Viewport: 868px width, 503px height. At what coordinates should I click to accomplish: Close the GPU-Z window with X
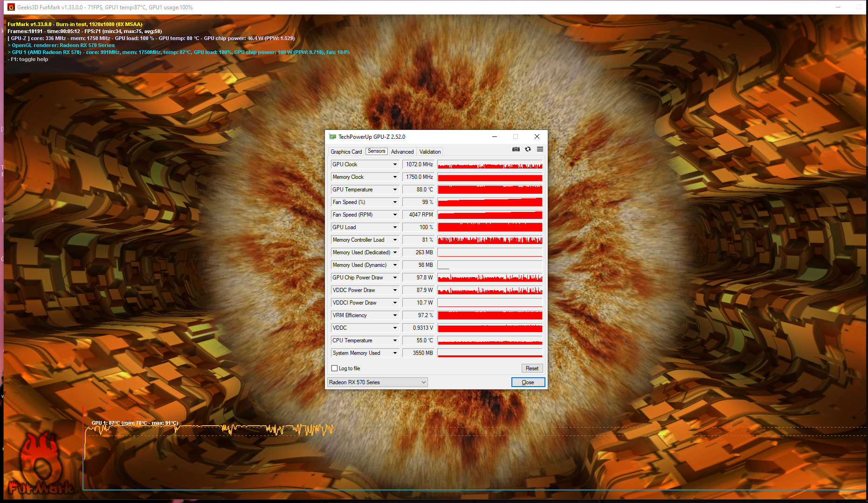tap(537, 136)
